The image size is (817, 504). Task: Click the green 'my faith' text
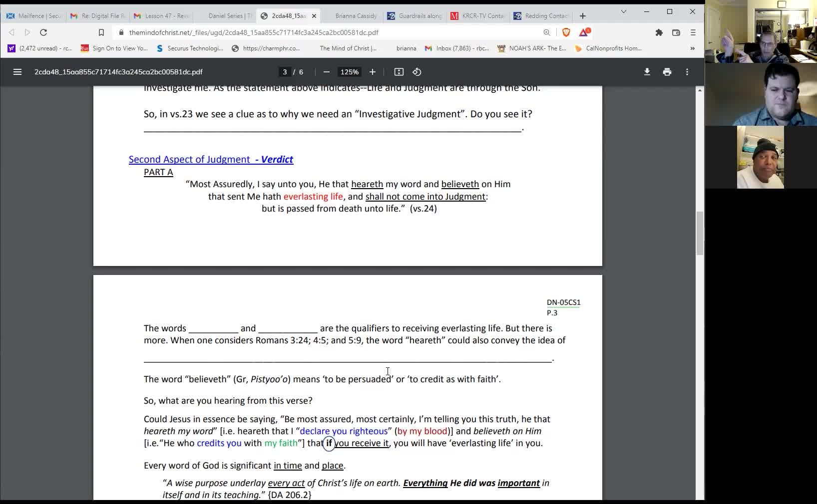click(281, 443)
